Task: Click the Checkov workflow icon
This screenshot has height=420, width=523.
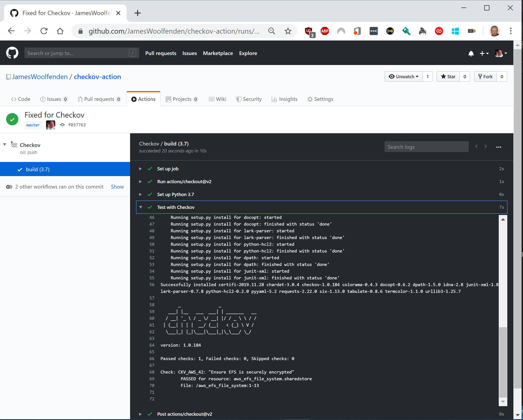Action: (x=14, y=145)
